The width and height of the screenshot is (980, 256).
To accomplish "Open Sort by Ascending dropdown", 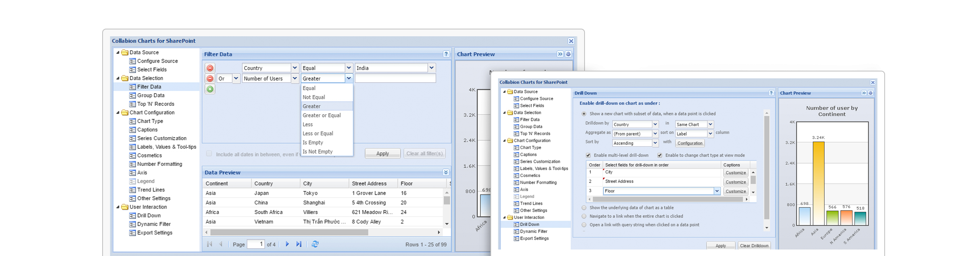I will pos(655,143).
